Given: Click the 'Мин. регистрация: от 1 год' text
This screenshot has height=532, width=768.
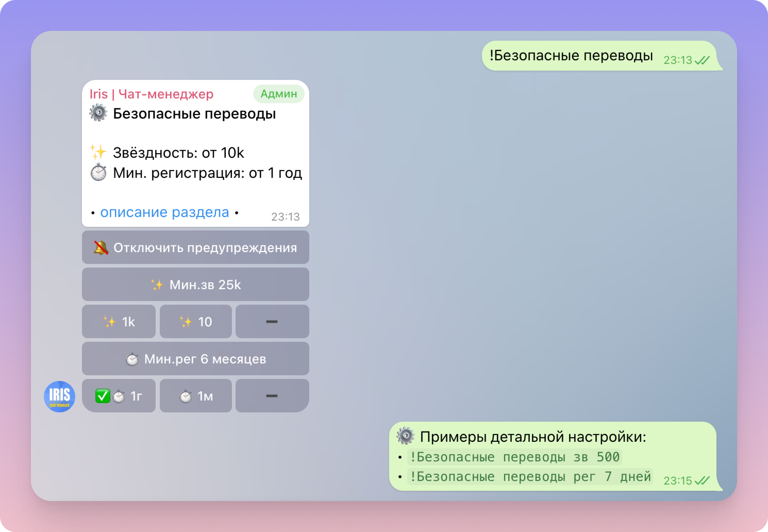Looking at the screenshot, I should 207,173.
